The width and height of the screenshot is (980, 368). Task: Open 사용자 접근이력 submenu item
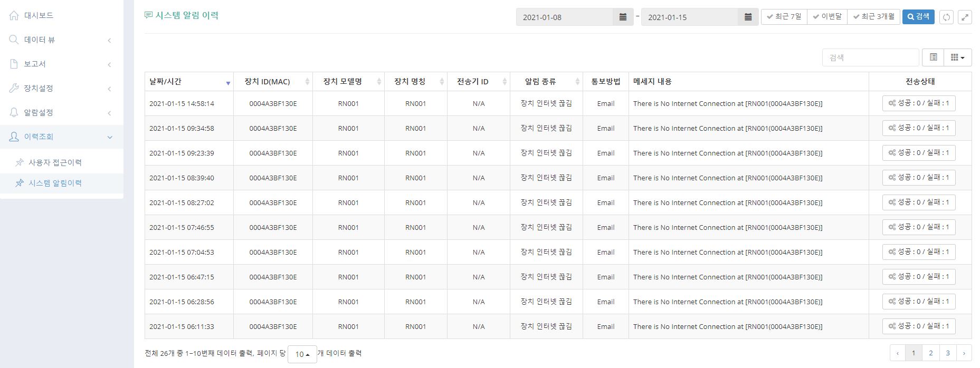pyautogui.click(x=62, y=162)
